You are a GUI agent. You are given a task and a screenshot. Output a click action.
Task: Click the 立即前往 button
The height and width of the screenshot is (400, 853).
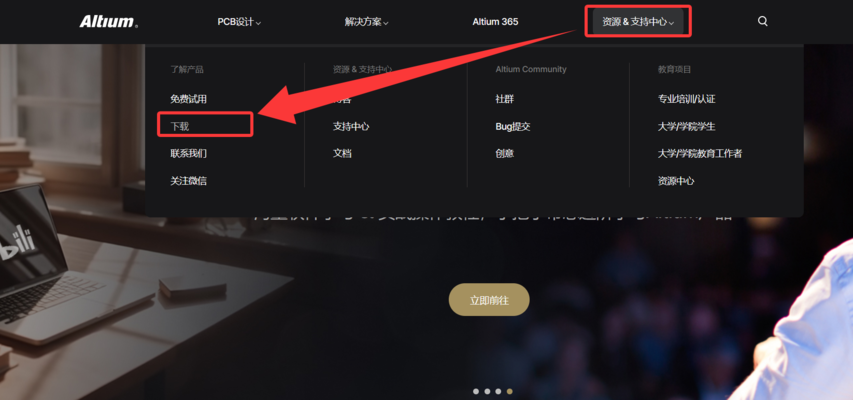pos(489,300)
